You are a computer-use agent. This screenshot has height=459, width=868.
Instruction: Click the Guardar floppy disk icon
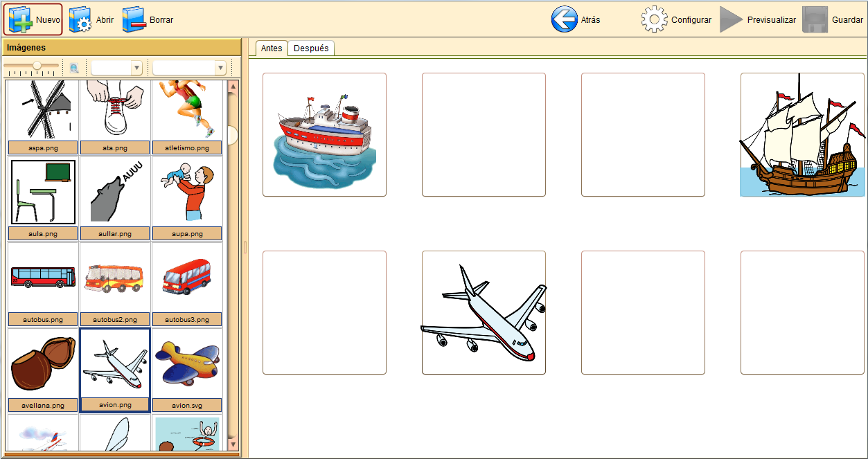click(x=815, y=19)
